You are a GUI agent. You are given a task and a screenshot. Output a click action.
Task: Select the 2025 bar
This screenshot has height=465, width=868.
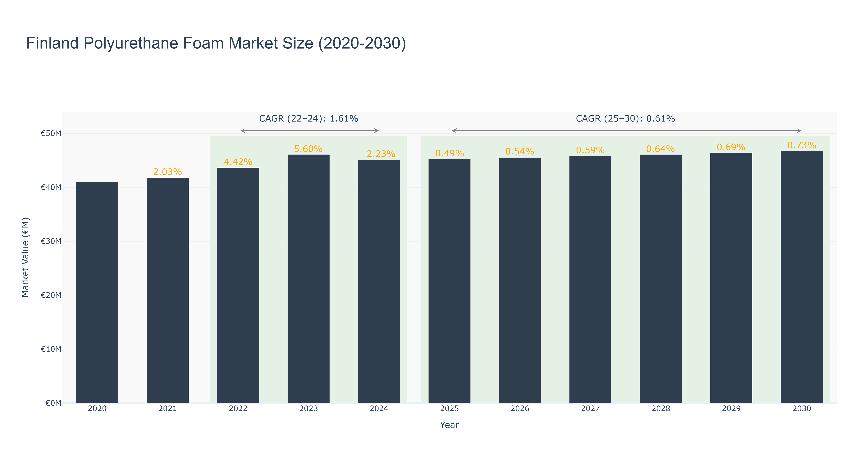[449, 281]
